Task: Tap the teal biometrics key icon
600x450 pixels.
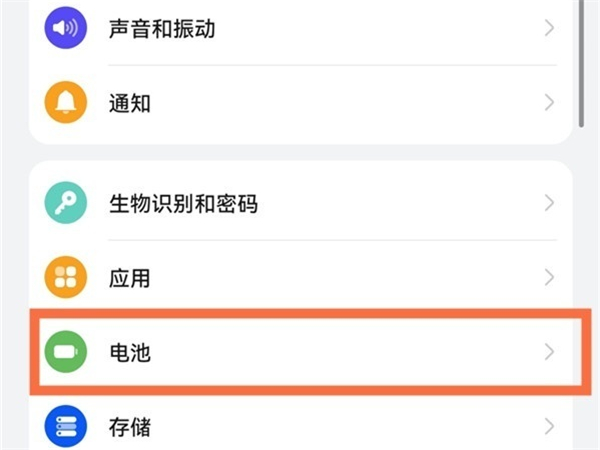Action: [66, 204]
